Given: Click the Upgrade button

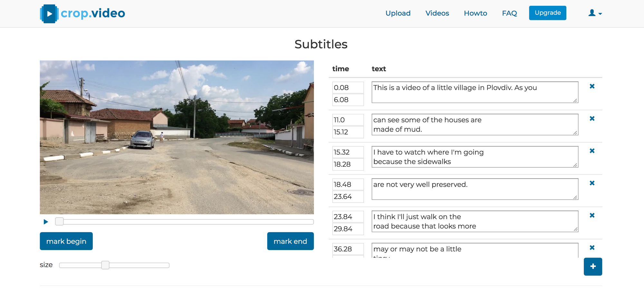Looking at the screenshot, I should click(x=547, y=13).
